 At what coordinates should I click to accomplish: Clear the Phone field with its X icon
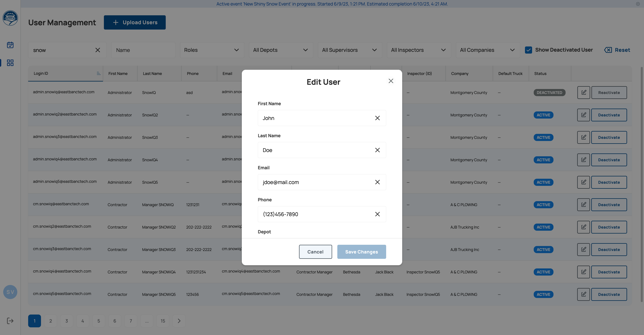click(377, 214)
